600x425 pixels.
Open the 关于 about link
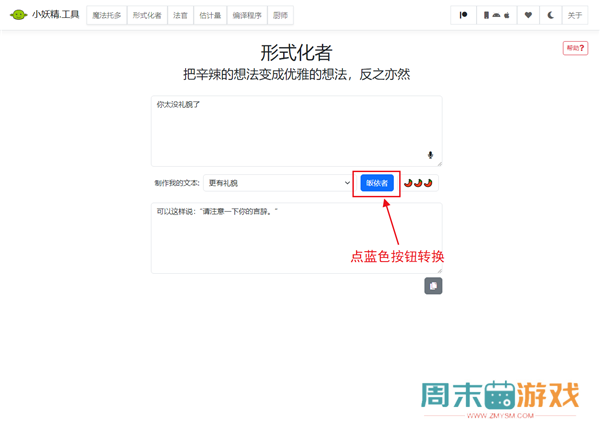click(x=575, y=15)
